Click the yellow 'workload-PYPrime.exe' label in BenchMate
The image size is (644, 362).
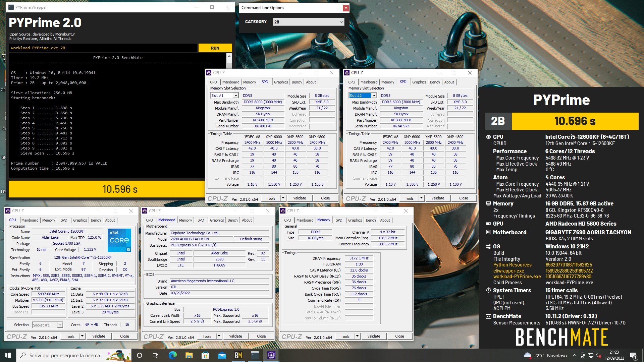pos(517,277)
